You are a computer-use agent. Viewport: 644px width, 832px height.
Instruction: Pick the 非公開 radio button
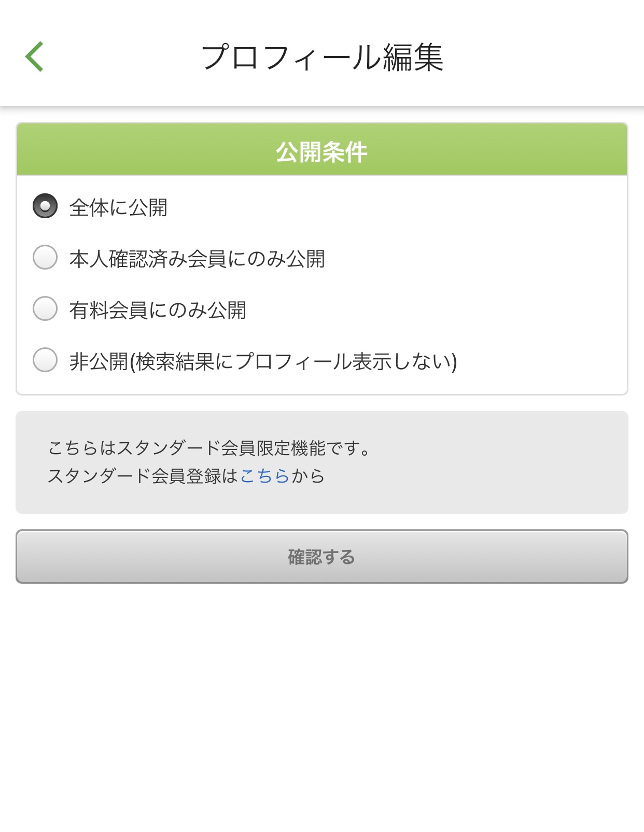[45, 360]
